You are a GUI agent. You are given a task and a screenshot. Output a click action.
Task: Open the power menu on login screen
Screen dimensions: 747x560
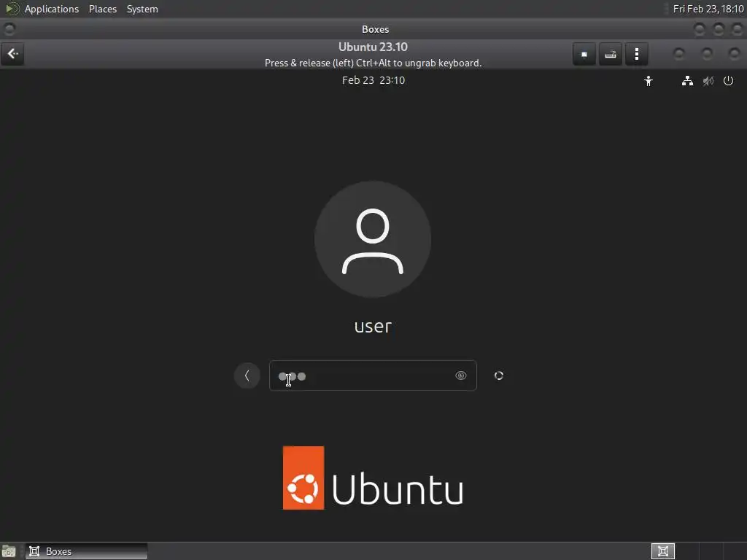tap(729, 81)
